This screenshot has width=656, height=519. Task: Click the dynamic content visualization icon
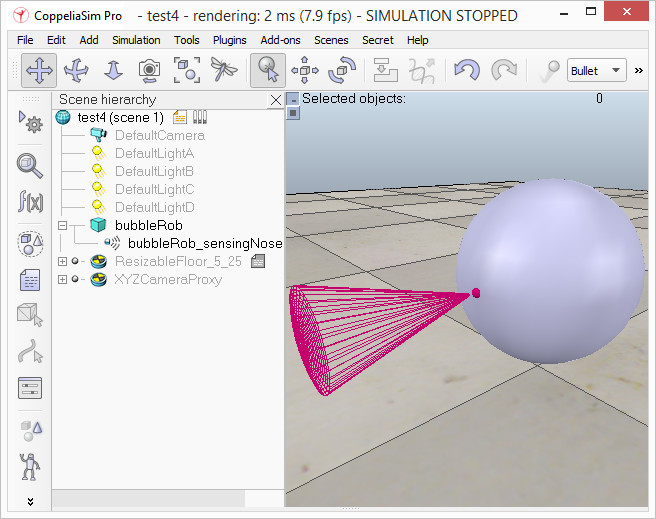click(549, 71)
